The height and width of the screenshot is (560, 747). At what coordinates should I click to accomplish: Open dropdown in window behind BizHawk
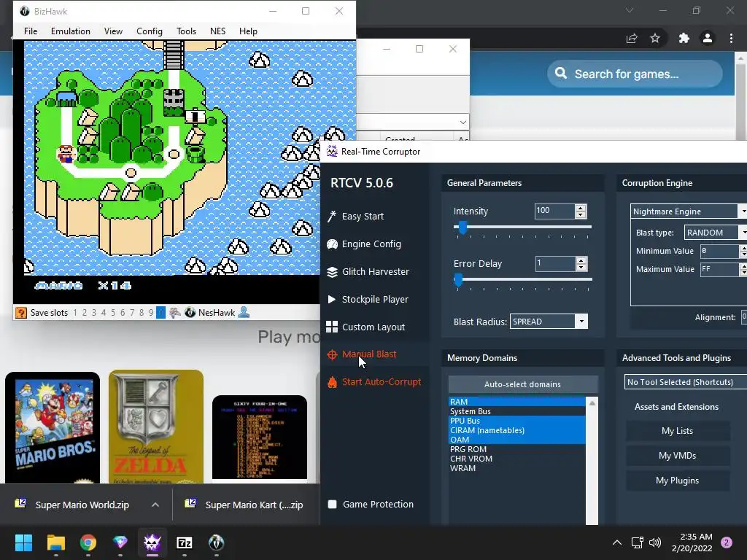462,122
